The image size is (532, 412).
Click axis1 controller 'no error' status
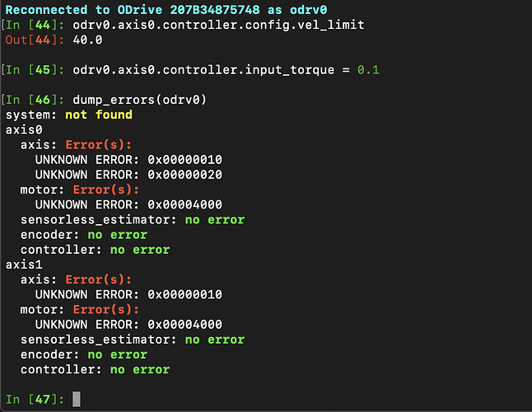pos(140,369)
